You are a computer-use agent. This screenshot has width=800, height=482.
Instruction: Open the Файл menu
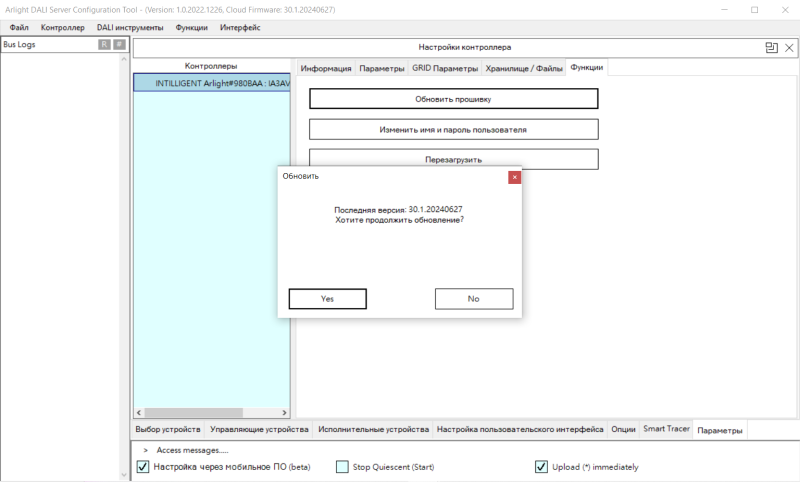click(x=19, y=28)
